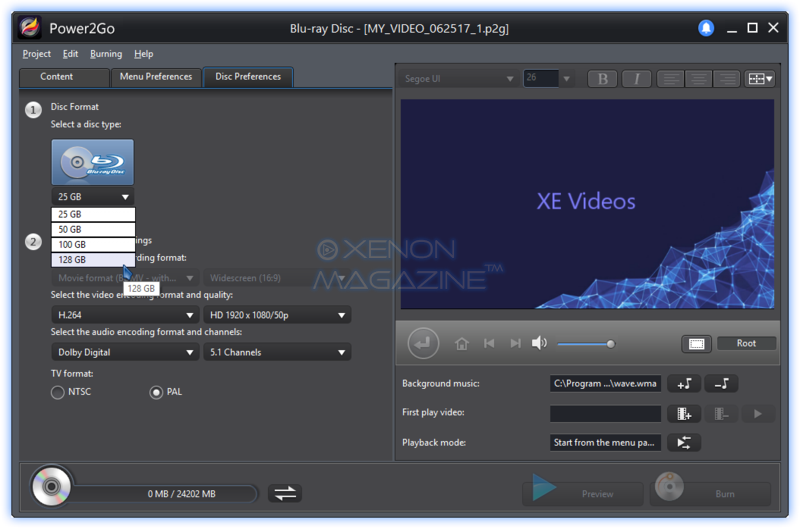Choose 25 GB from the list
Image resolution: width=800 pixels, height=529 pixels.
(93, 214)
